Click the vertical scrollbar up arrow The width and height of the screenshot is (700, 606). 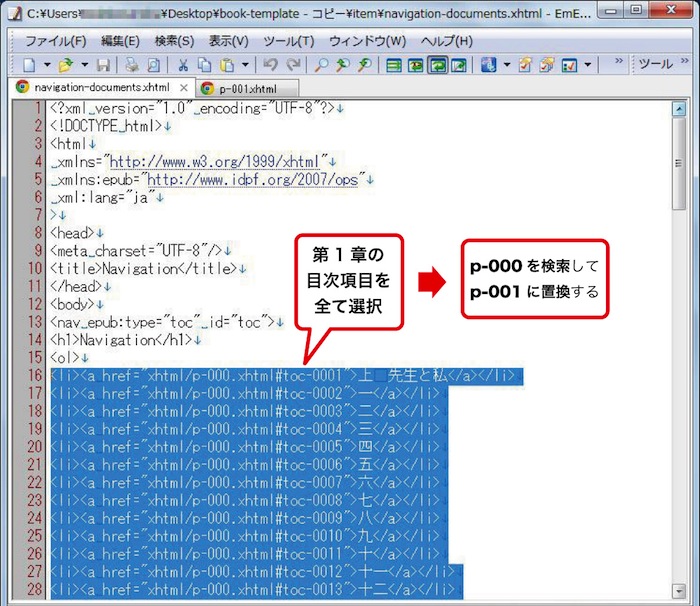tap(679, 109)
